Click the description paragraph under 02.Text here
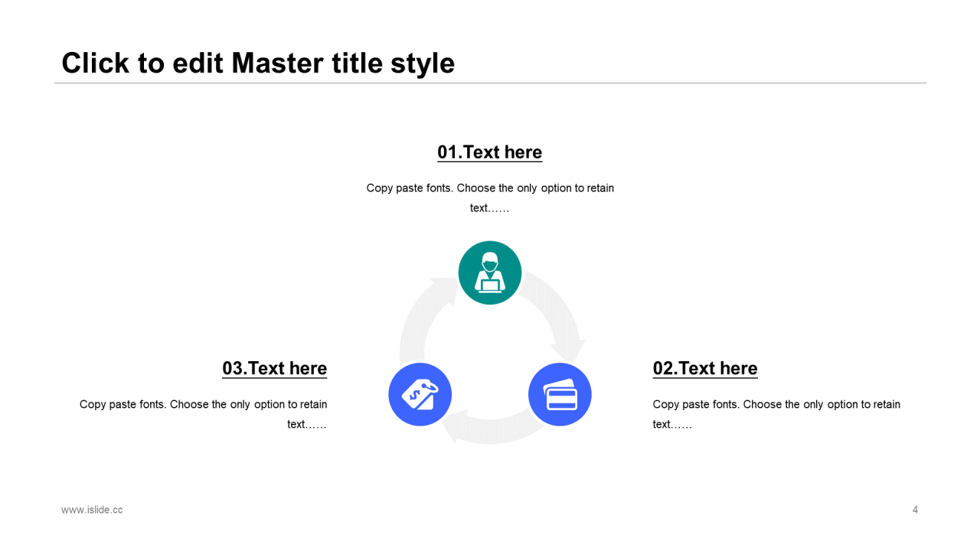The height and width of the screenshot is (551, 980). tap(776, 414)
